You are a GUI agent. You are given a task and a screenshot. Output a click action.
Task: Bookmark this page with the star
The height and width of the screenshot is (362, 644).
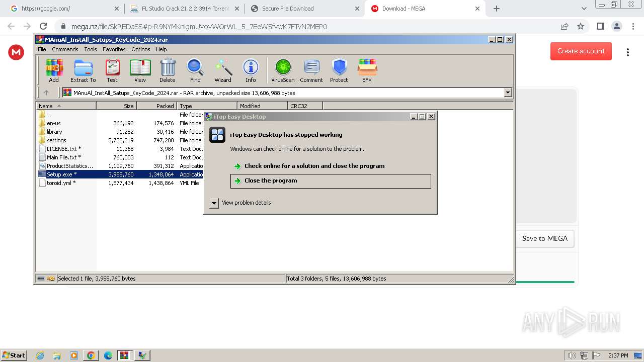pyautogui.click(x=581, y=26)
